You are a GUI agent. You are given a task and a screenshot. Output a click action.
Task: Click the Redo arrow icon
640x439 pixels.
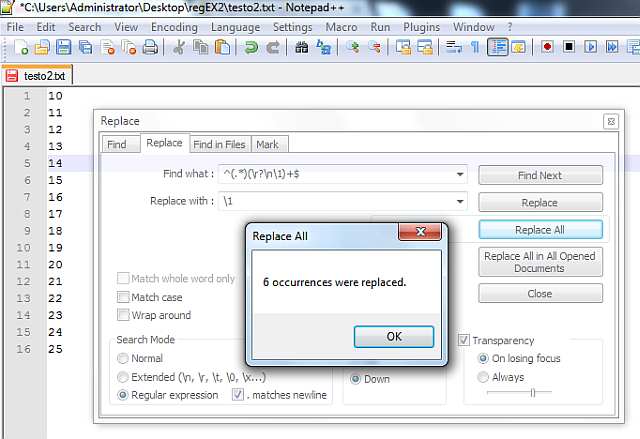(x=273, y=47)
